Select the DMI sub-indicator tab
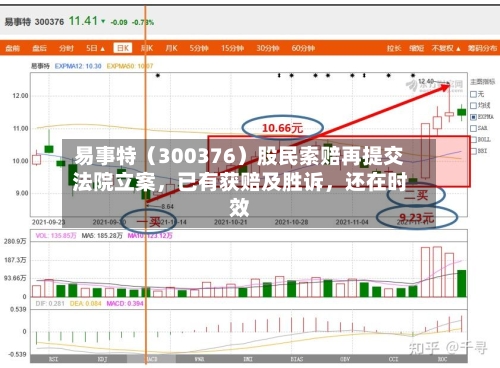Screen dimensions: 500x368 pyautogui.click(x=248, y=359)
